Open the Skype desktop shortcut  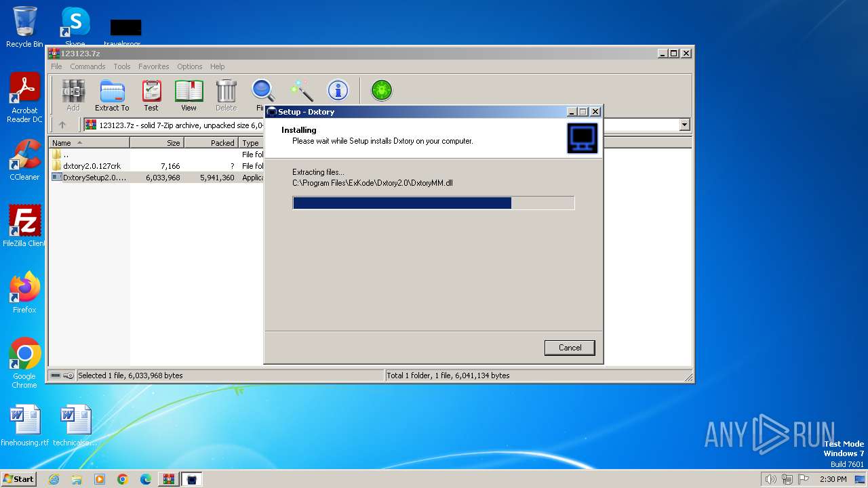coord(75,26)
